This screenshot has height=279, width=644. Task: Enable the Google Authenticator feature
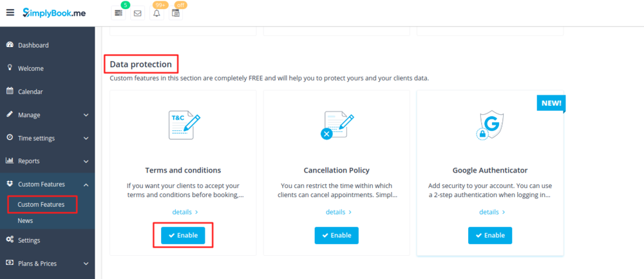tap(489, 235)
